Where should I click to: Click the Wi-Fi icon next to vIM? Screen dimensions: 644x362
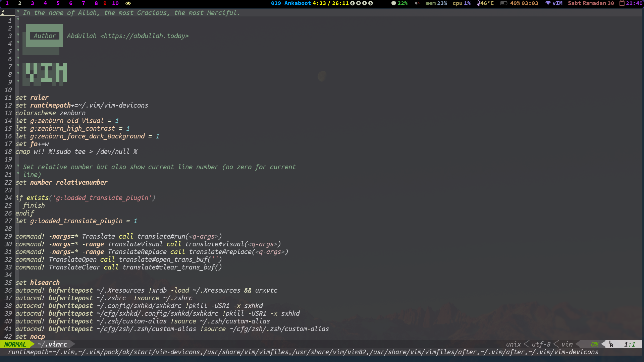point(547,3)
